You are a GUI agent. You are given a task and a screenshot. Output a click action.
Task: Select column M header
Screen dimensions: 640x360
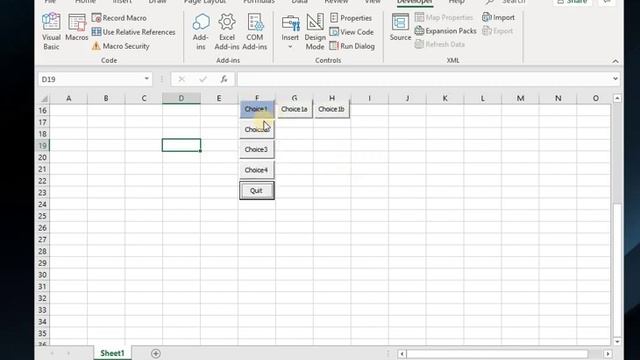pos(520,98)
